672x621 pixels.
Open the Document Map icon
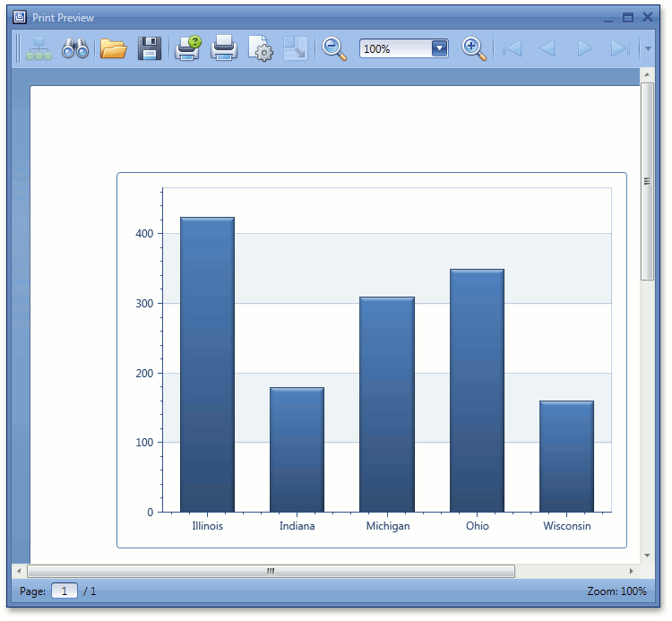click(39, 48)
